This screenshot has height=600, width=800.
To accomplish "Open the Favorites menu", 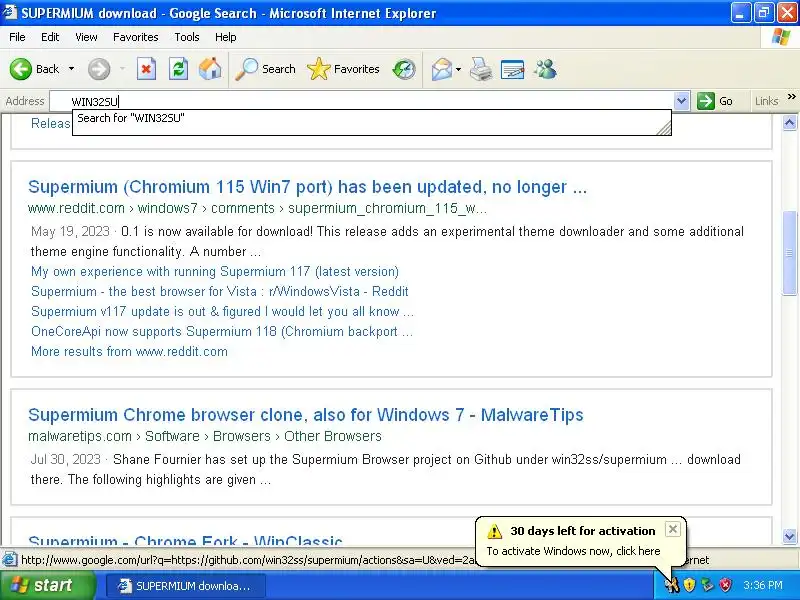I will click(136, 37).
